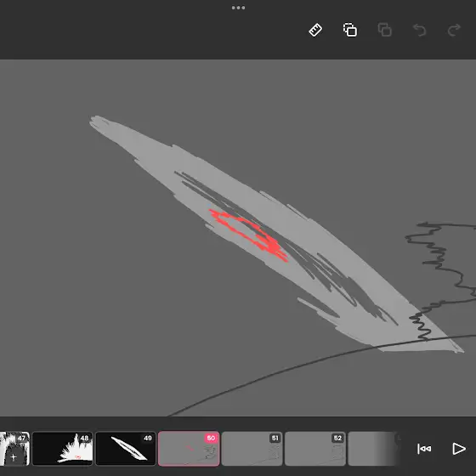Viewport: 476px width, 476px height.
Task: Select the partially visible frame after 52
Action: click(373, 449)
